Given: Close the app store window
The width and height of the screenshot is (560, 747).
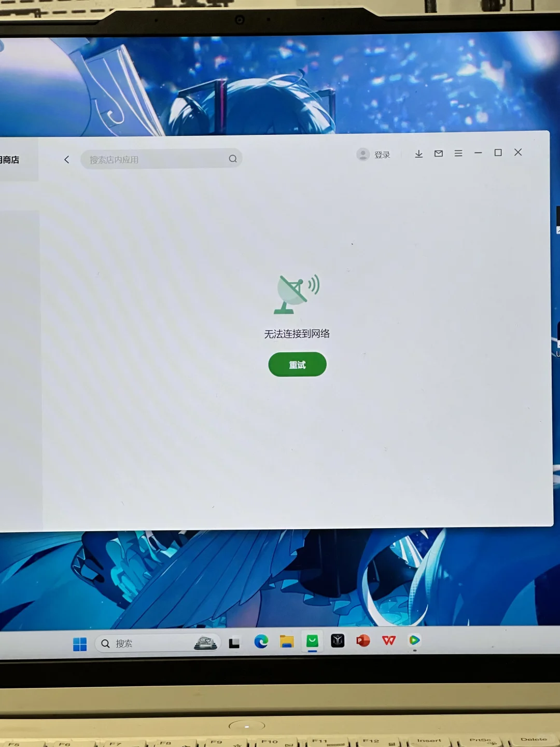Looking at the screenshot, I should pos(518,152).
